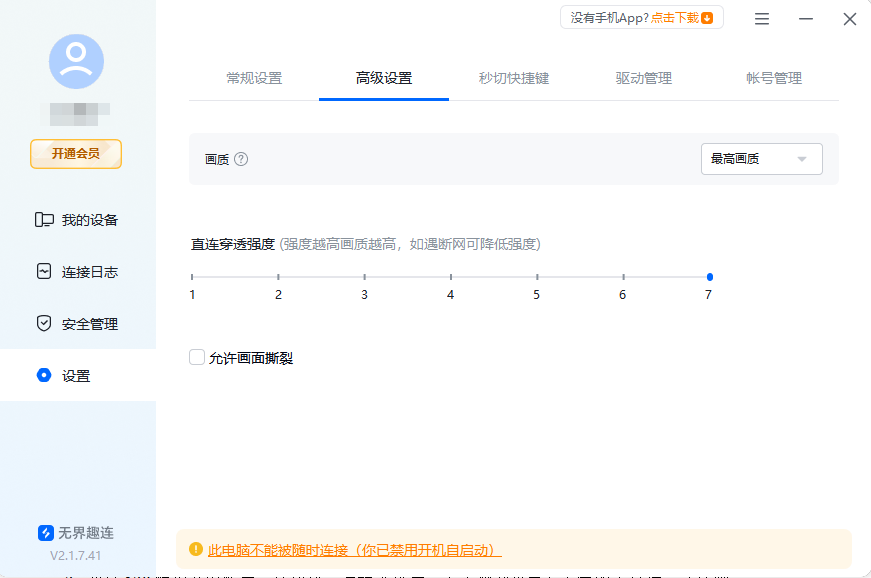
Task: Open the 驱动管理 tab
Action: [x=644, y=76]
